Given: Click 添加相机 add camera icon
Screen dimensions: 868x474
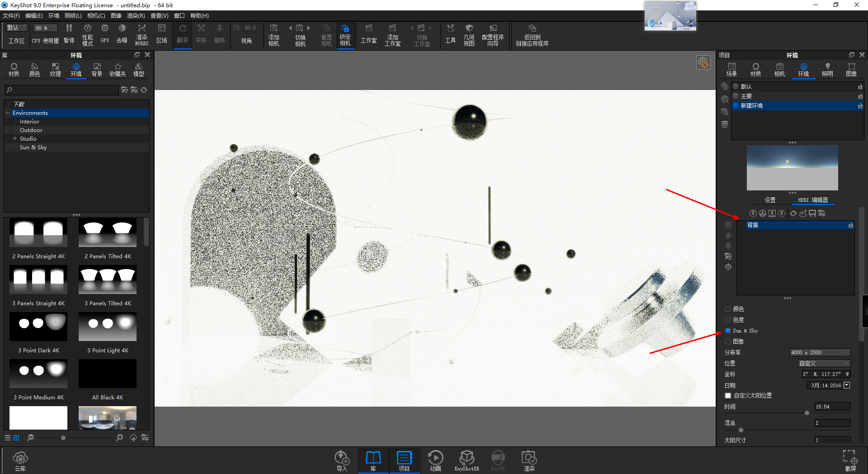Looking at the screenshot, I should [274, 34].
